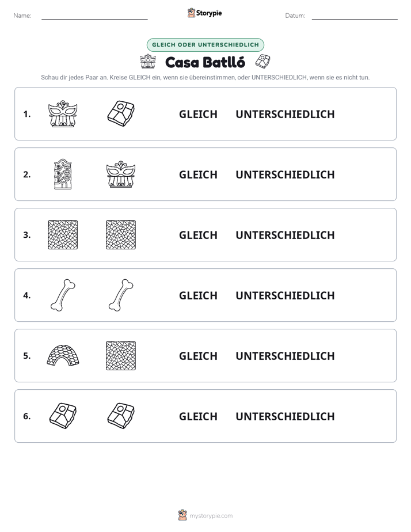This screenshot has width=411, height=532.
Task: Click the tall building icon in row 2
Action: [63, 174]
